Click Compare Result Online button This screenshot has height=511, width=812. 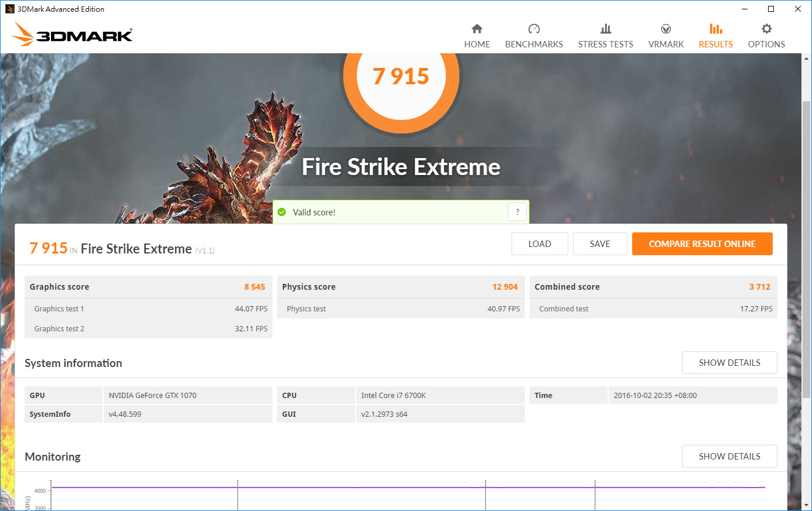click(x=702, y=244)
